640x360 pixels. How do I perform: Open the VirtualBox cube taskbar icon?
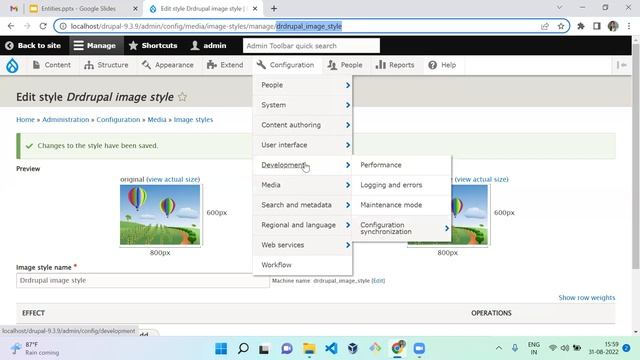click(353, 348)
